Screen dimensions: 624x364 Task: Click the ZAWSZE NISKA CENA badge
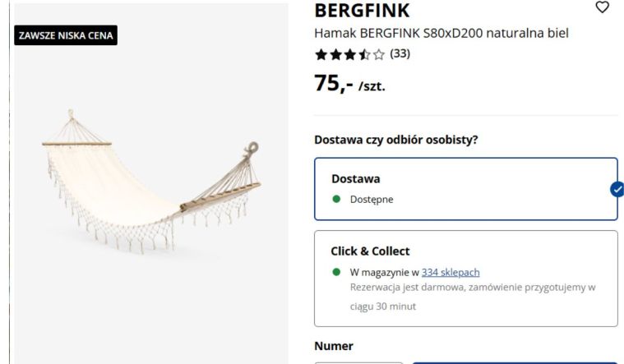(67, 35)
